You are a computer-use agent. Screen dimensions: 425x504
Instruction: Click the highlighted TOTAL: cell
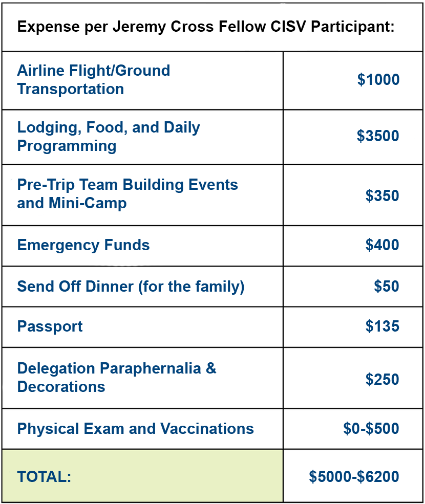coord(142,476)
